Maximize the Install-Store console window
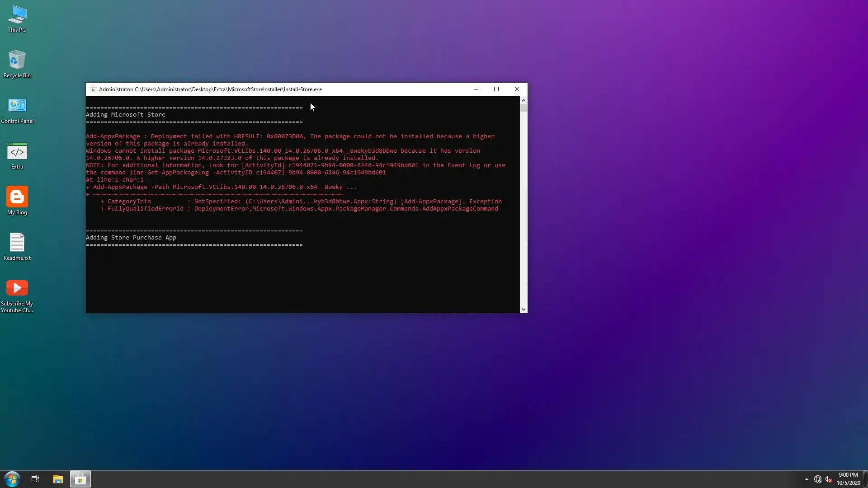 [x=496, y=89]
